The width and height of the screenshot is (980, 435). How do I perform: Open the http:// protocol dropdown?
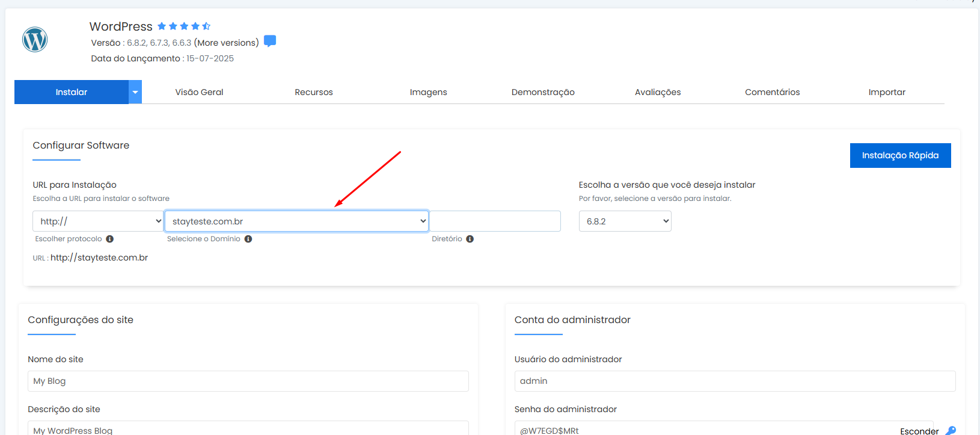click(x=98, y=221)
